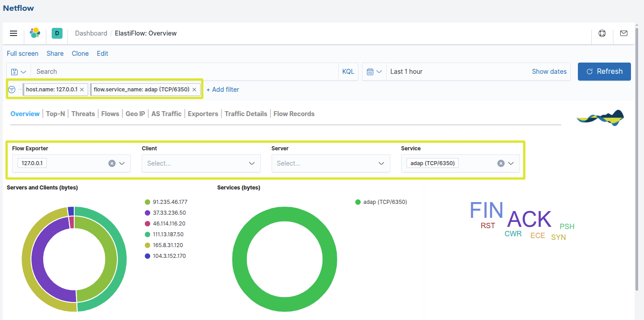Viewport: 644px width, 320px height.
Task: Remove the flow.service_name adap filter
Action: [x=194, y=90]
